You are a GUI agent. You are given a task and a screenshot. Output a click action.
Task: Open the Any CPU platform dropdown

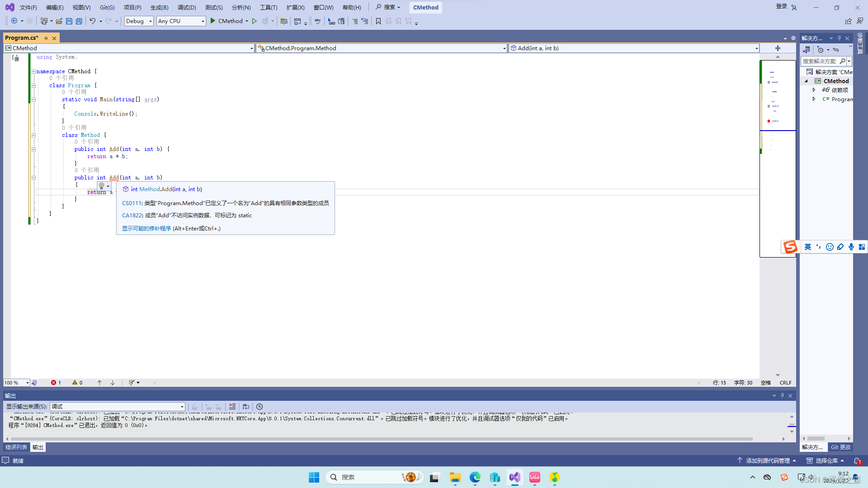point(181,21)
